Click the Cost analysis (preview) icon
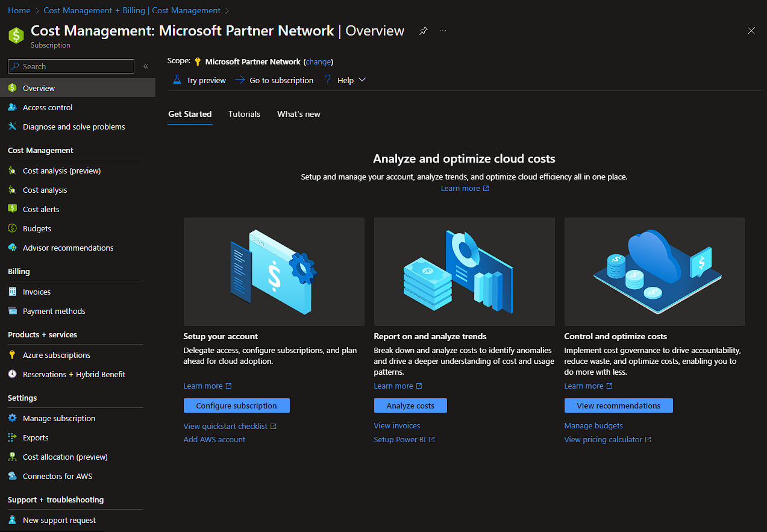Image resolution: width=767 pixels, height=532 pixels. [12, 171]
